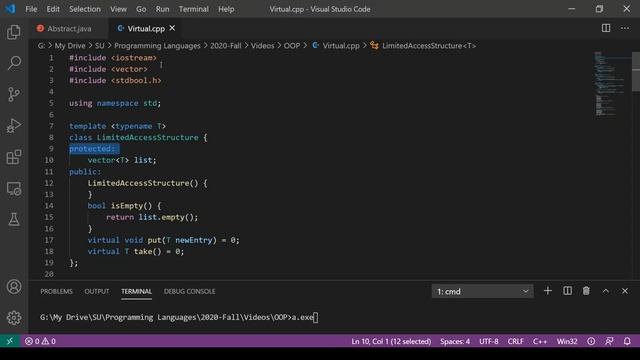
Task: Expand the 'OOP' breadcrumb
Action: click(292, 46)
